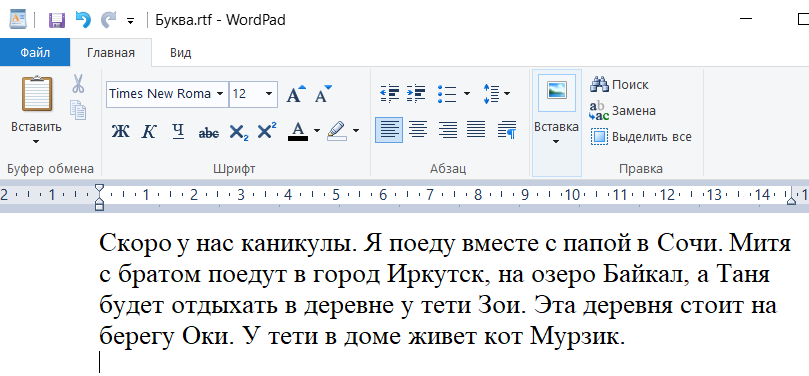Click the shrink font size icon
The width and height of the screenshot is (809, 376).
[x=323, y=94]
